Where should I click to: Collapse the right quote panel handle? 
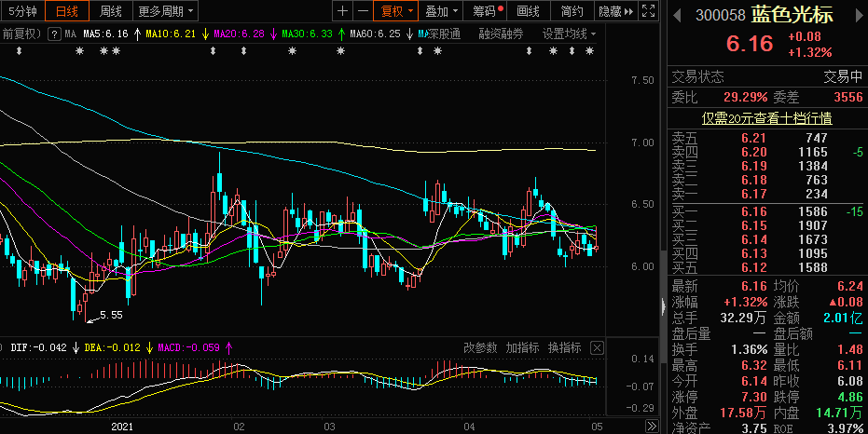point(663,305)
